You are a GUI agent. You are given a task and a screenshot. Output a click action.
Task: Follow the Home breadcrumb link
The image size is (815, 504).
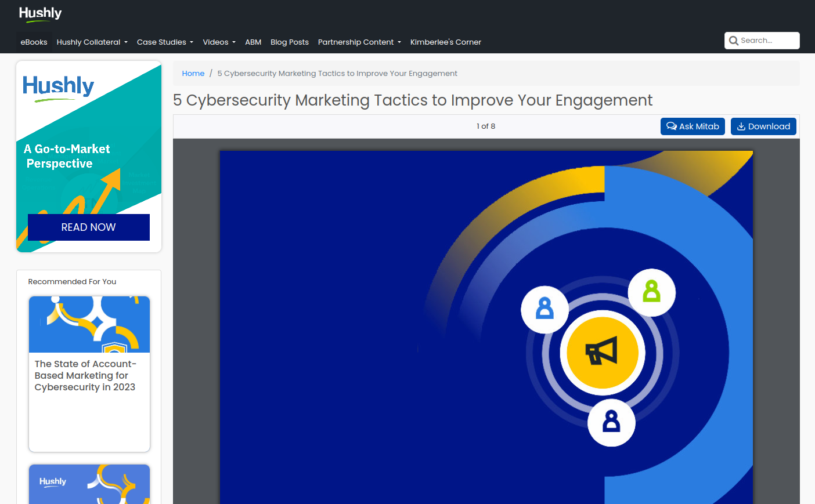tap(193, 73)
